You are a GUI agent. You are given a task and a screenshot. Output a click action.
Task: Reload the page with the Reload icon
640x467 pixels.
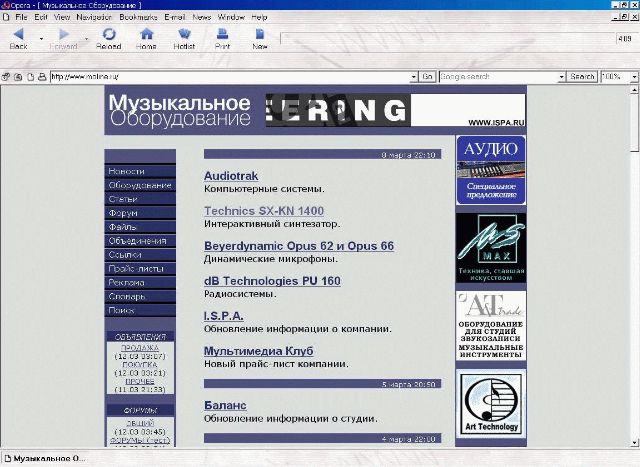pos(109,34)
